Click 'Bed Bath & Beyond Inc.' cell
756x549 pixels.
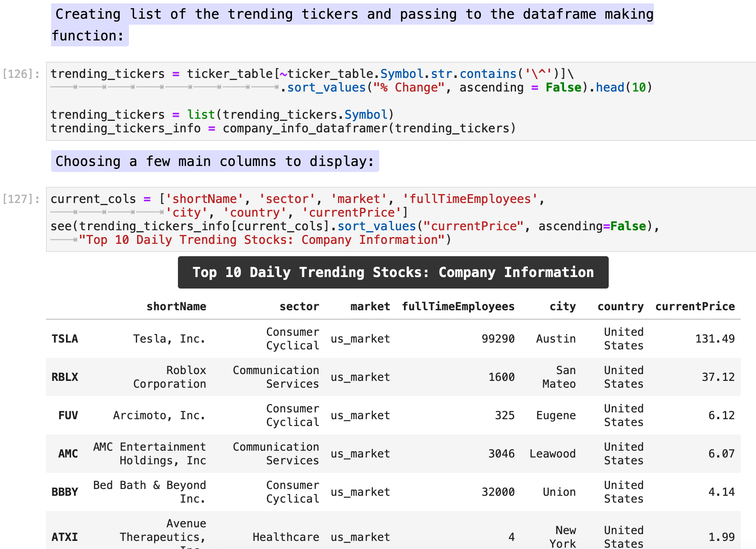click(149, 492)
